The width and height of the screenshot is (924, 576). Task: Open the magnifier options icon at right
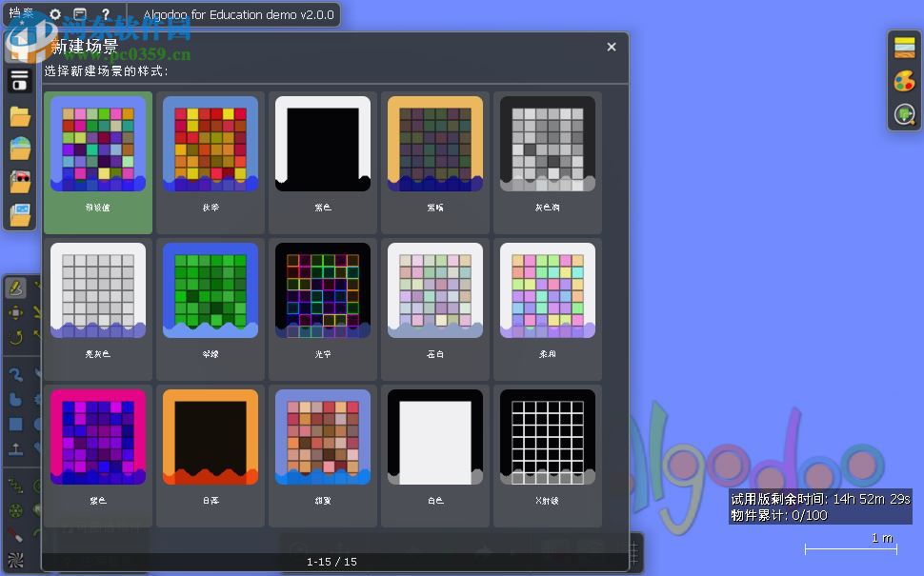905,113
